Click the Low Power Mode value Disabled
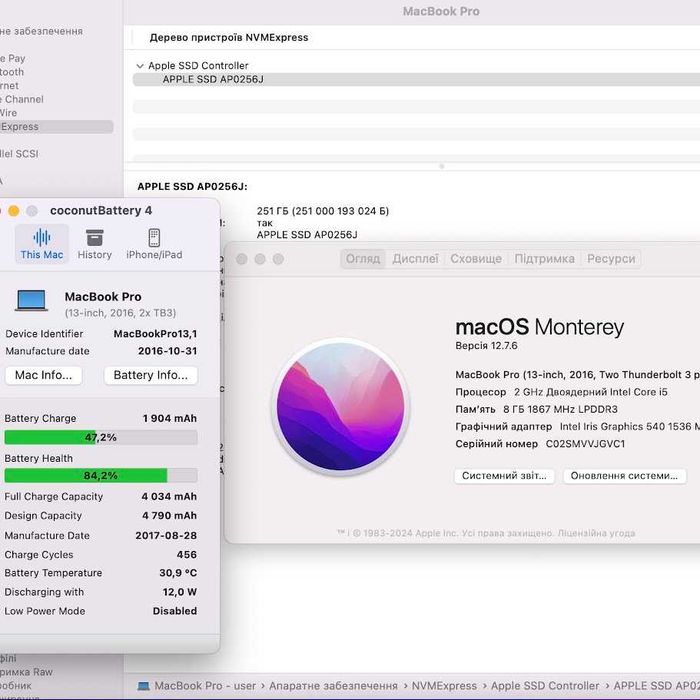This screenshot has height=700, width=700. click(175, 611)
